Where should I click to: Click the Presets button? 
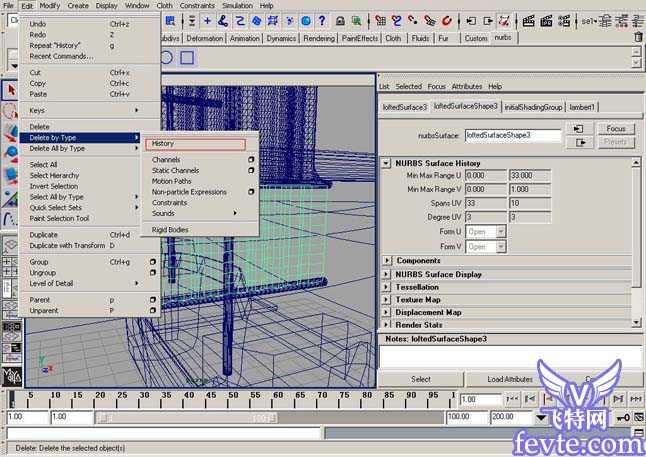tap(616, 142)
